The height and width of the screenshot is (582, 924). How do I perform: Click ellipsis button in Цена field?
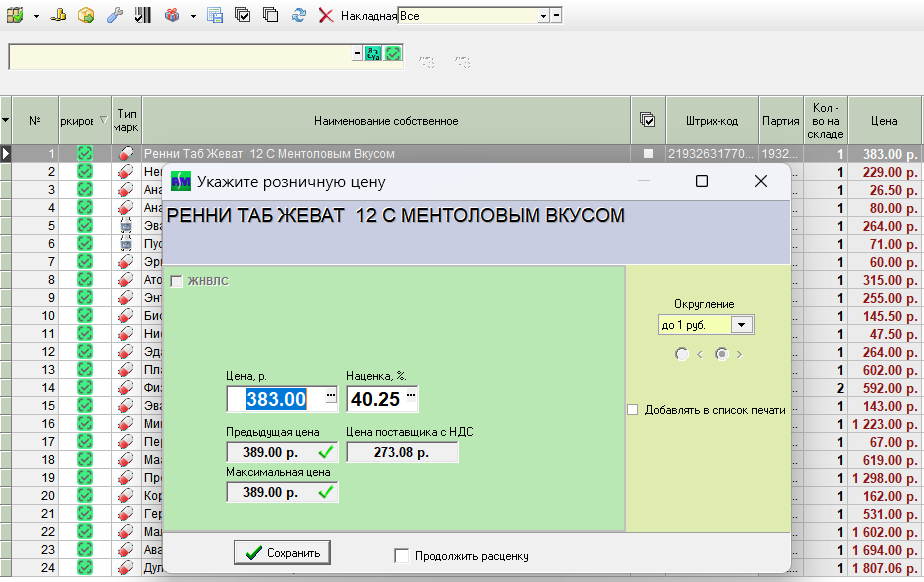[x=331, y=396]
